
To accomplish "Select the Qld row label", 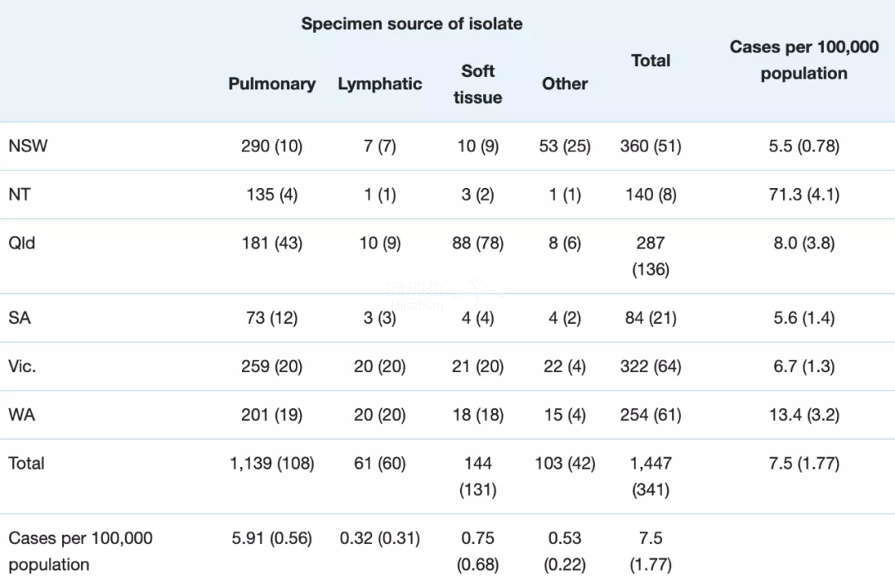I will [x=22, y=243].
